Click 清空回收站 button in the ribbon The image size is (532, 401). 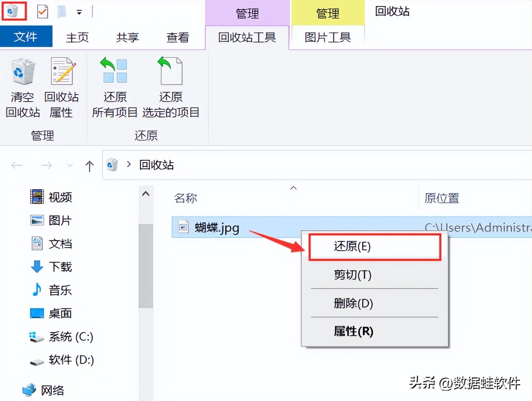click(x=23, y=88)
